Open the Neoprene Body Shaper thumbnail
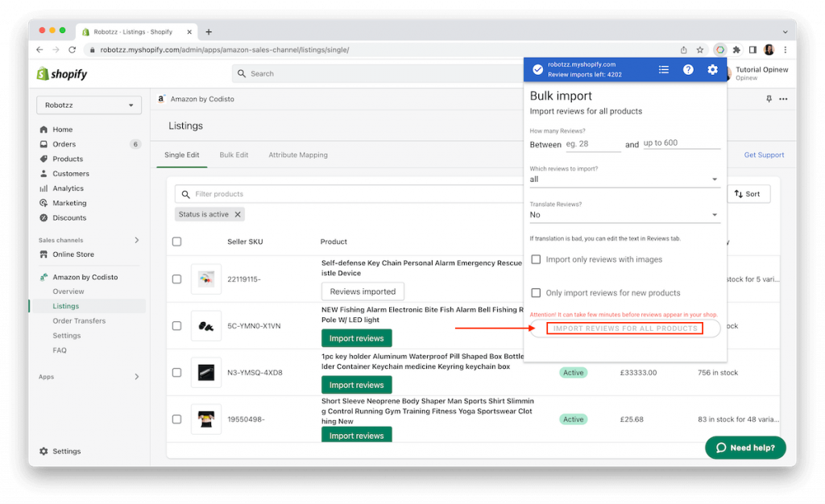Image resolution: width=825 pixels, height=504 pixels. click(x=205, y=419)
